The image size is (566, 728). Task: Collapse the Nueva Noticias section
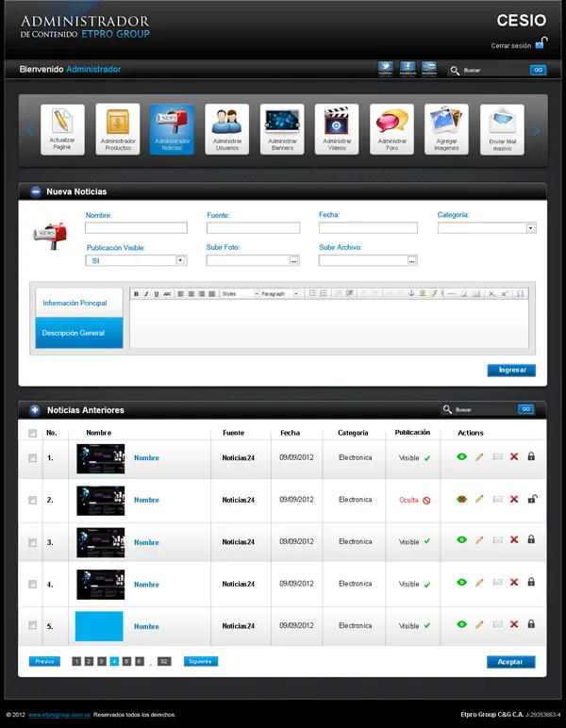tap(35, 191)
